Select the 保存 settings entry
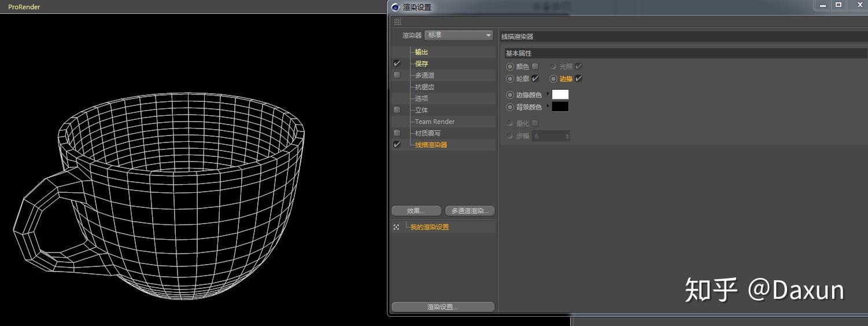Image resolution: width=868 pixels, height=326 pixels. (422, 64)
